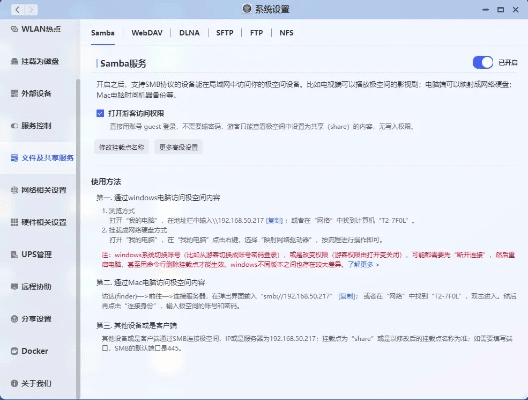528x400 pixels.
Task: Maximize the 系统设置 window
Action: click(x=501, y=9)
